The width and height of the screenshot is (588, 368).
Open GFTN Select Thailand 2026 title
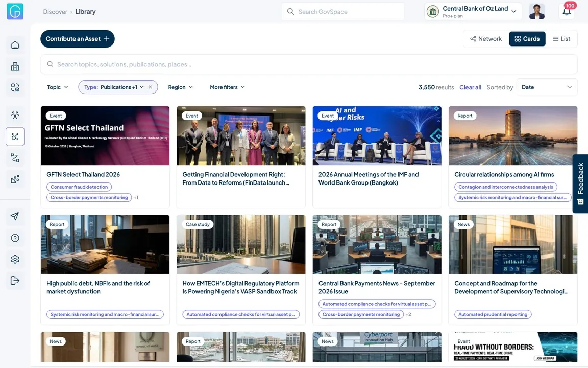coord(83,175)
